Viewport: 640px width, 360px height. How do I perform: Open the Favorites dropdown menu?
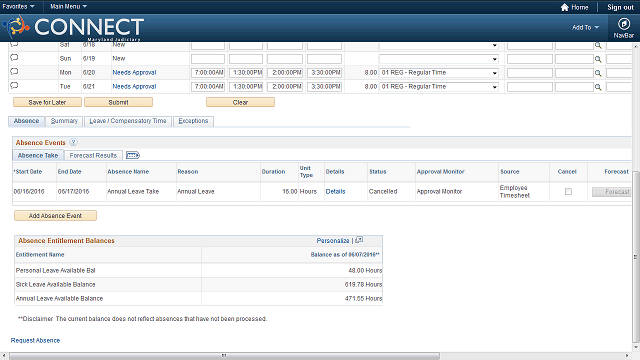click(x=18, y=7)
